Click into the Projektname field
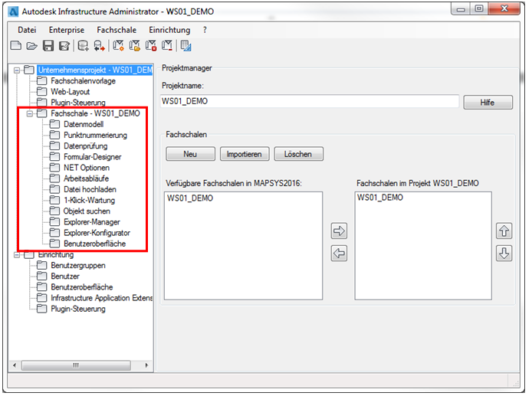The height and width of the screenshot is (396, 532). pos(310,101)
